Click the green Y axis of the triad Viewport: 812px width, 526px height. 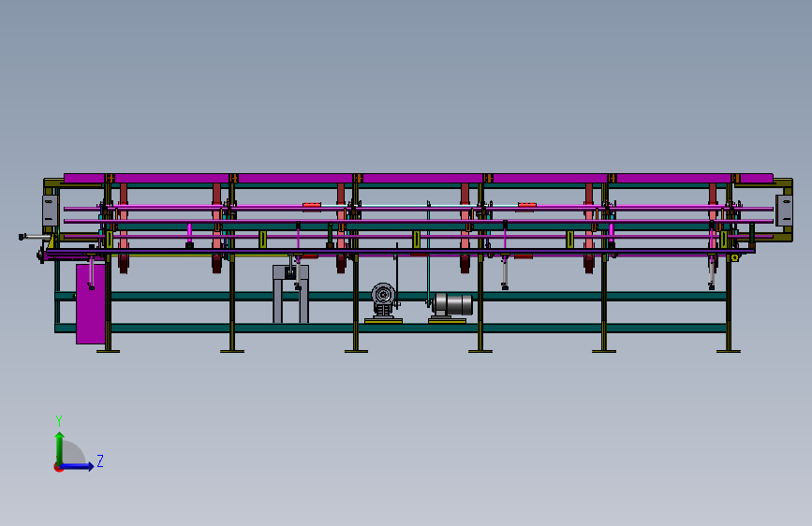(x=60, y=448)
